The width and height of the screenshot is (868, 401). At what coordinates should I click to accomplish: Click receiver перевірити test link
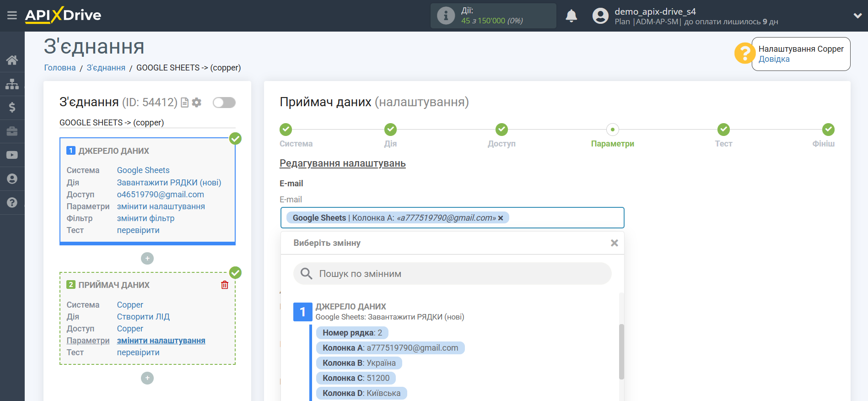pyautogui.click(x=138, y=352)
